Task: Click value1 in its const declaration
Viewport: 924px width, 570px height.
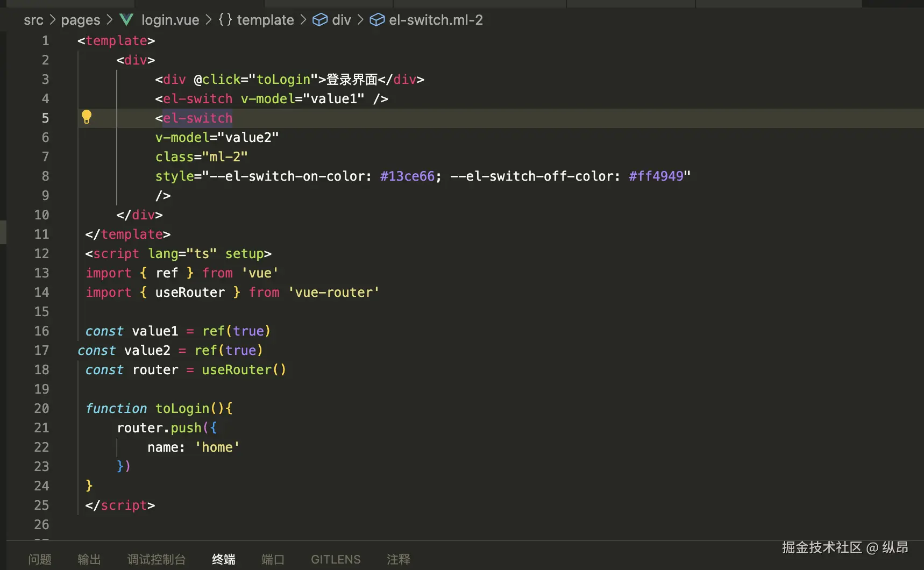Action: tap(155, 331)
